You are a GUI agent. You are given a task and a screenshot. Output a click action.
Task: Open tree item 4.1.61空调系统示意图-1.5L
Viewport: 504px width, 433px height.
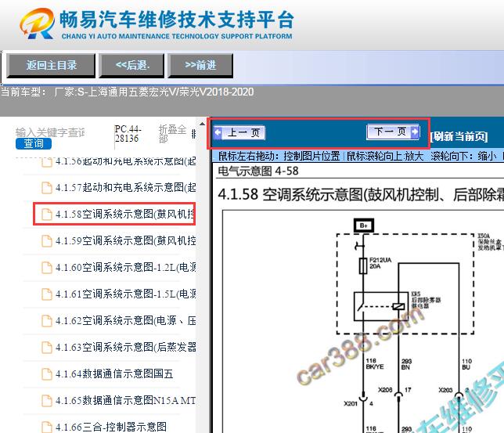click(125, 294)
